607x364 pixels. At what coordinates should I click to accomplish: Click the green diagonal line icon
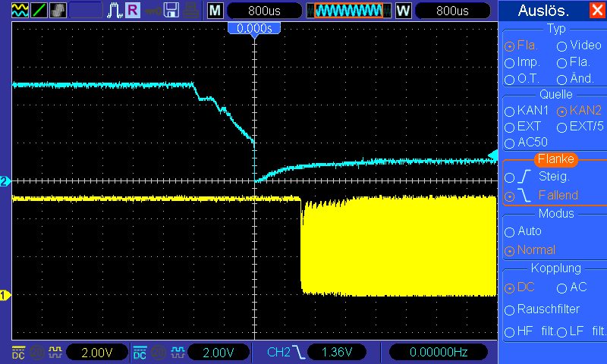point(39,10)
